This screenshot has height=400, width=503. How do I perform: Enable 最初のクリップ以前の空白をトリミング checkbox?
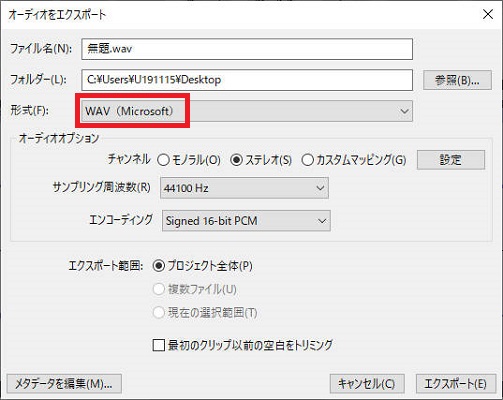click(243, 345)
